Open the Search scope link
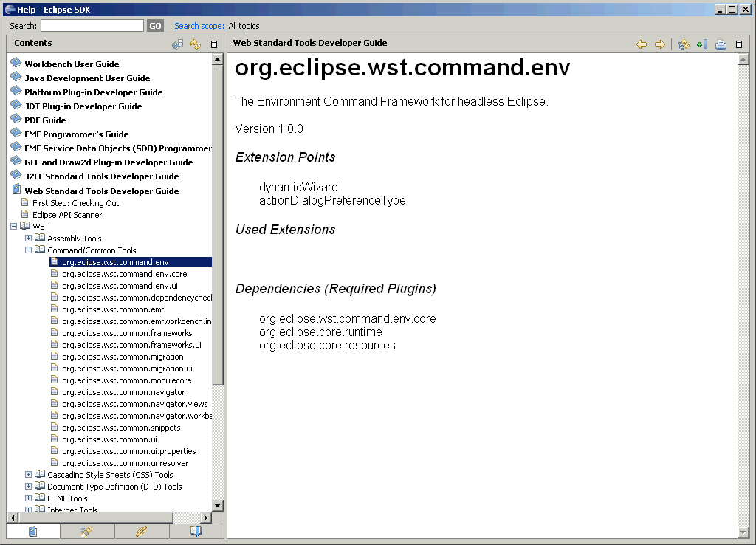This screenshot has width=756, height=545. point(199,26)
